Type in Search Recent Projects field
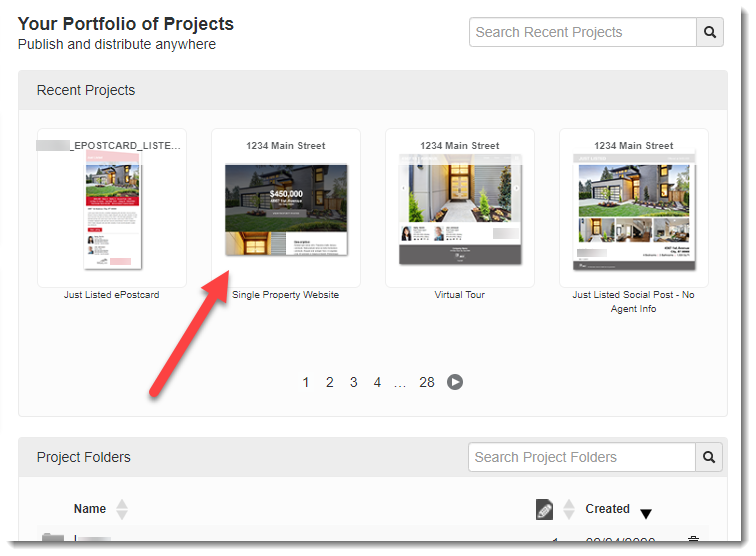Image resolution: width=756 pixels, height=556 pixels. [x=582, y=32]
